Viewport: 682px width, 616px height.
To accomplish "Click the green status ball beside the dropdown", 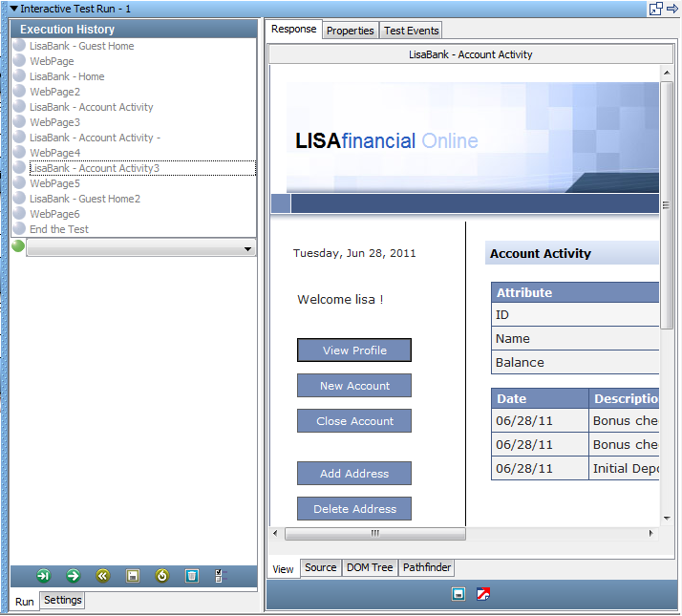I will (x=18, y=245).
